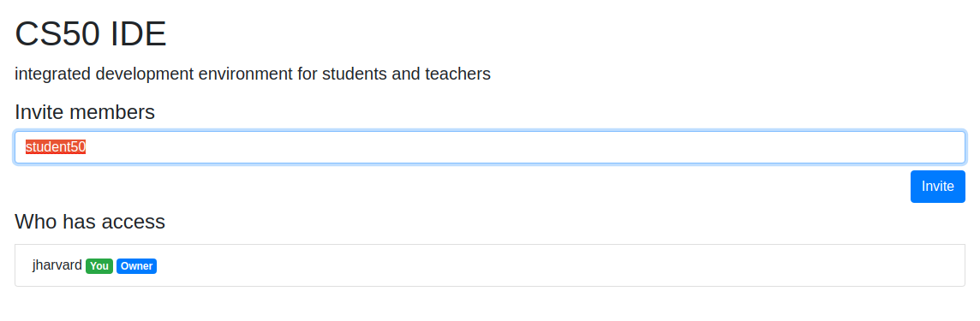The image size is (980, 321).
Task: Click the highlighted student50 text
Action: click(x=56, y=147)
